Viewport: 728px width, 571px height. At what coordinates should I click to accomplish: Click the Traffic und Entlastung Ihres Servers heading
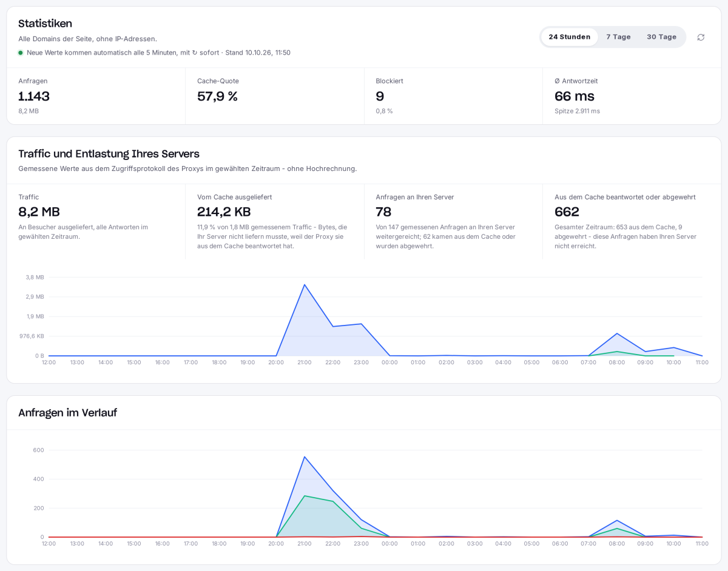pos(109,154)
